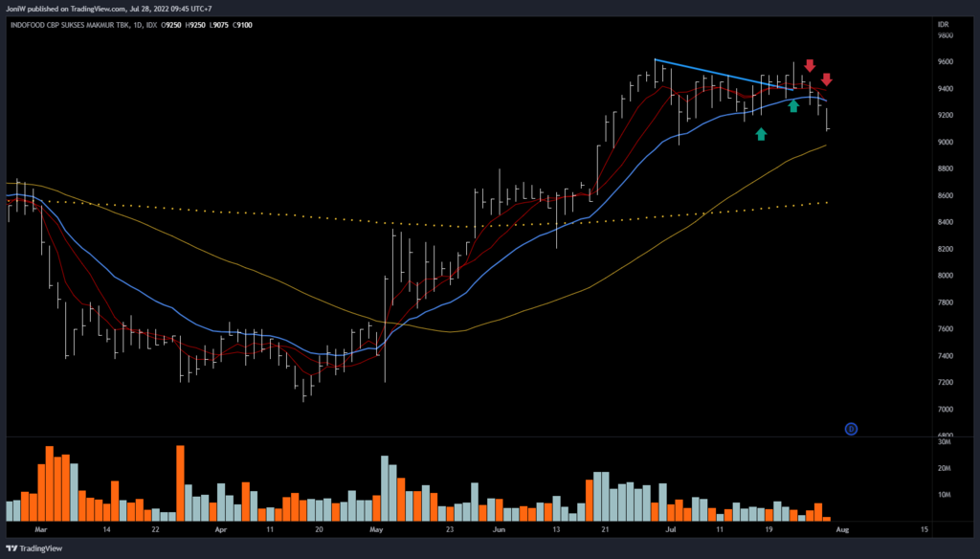Screen dimensions: 980x559
Task: Select the lower-left green up arrow marker
Action: 761,134
